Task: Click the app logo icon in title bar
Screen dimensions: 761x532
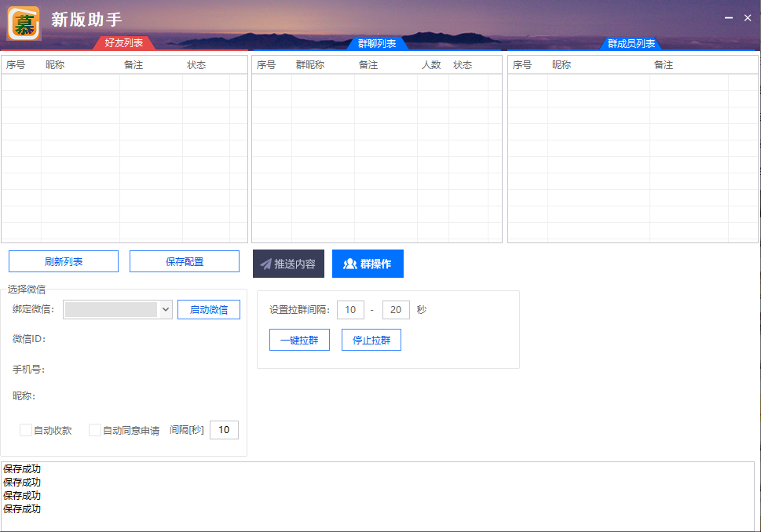Action: pos(24,23)
